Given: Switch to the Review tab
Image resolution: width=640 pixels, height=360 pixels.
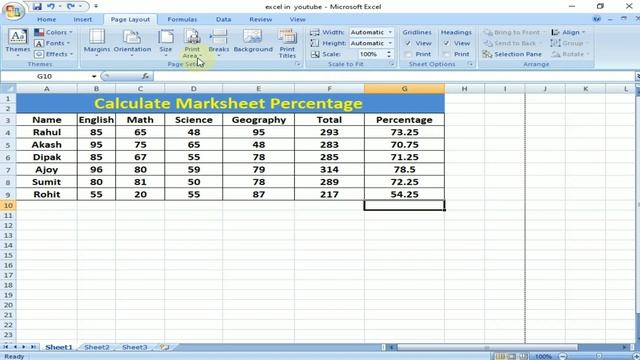Looking at the screenshot, I should pos(260,19).
